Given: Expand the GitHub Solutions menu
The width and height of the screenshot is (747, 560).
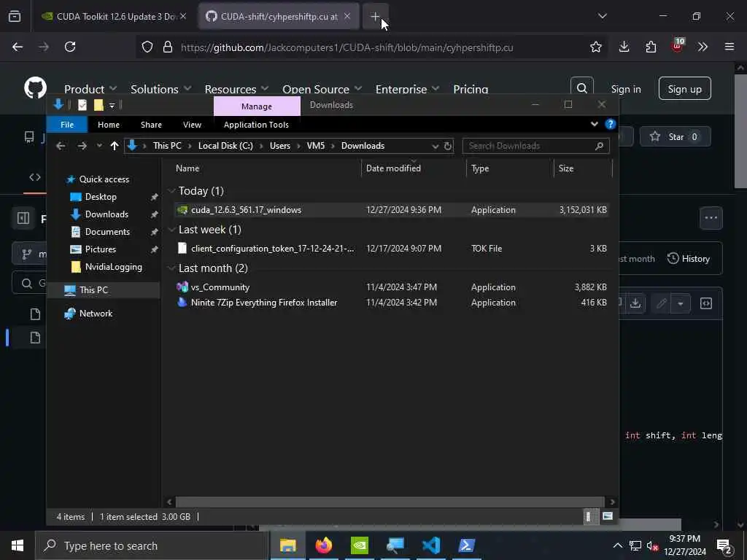Looking at the screenshot, I should (x=160, y=89).
